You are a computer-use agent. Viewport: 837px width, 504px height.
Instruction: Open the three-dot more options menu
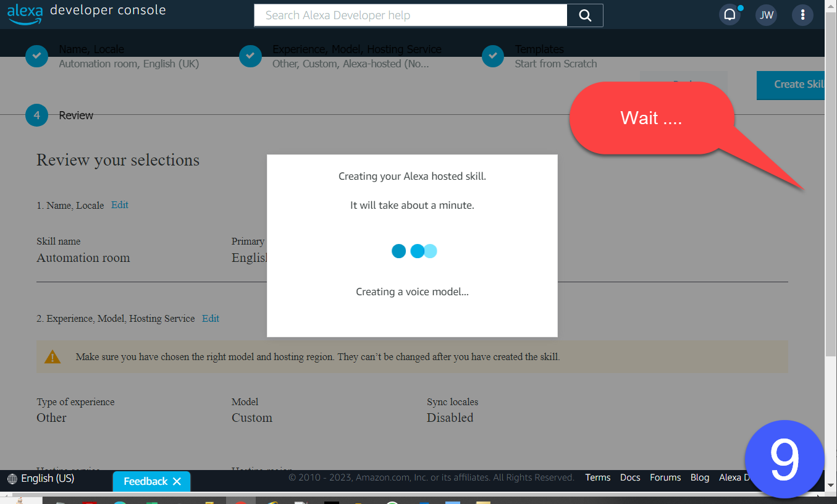point(802,15)
